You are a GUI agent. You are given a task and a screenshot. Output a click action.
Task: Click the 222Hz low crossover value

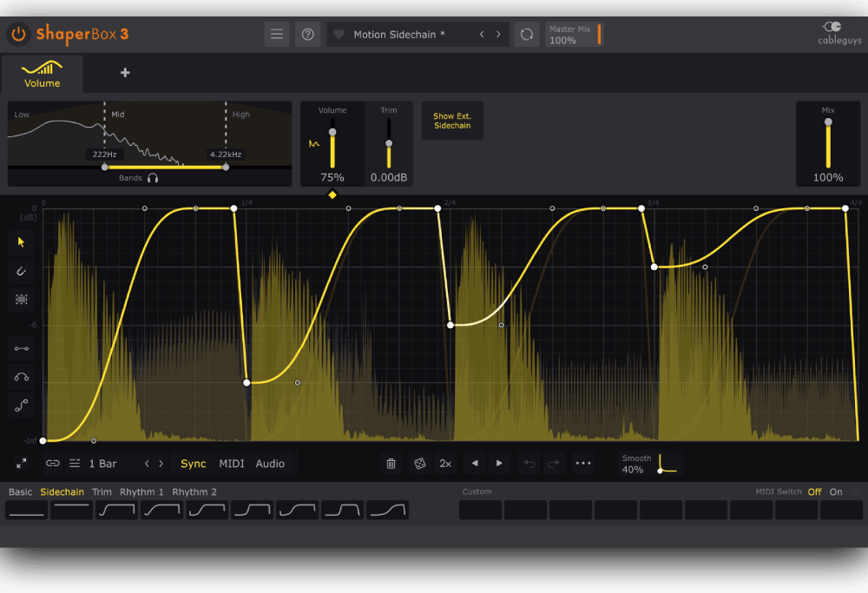click(x=105, y=155)
